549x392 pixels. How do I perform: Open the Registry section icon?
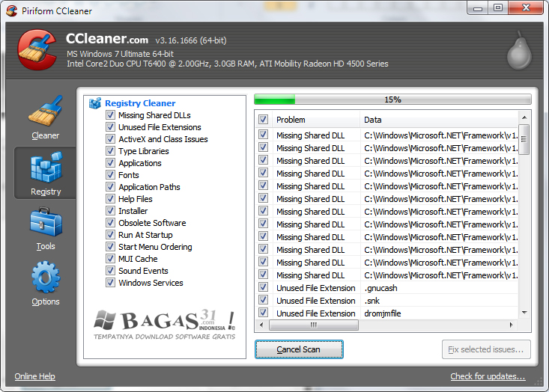(46, 167)
